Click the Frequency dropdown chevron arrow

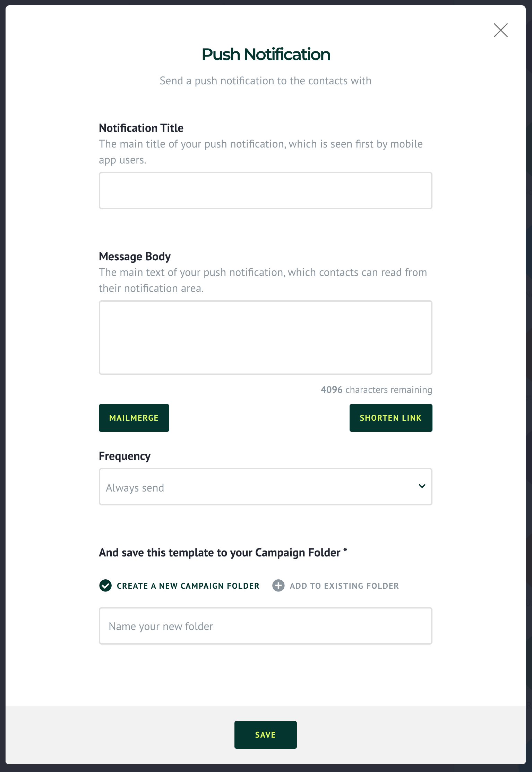coord(422,486)
